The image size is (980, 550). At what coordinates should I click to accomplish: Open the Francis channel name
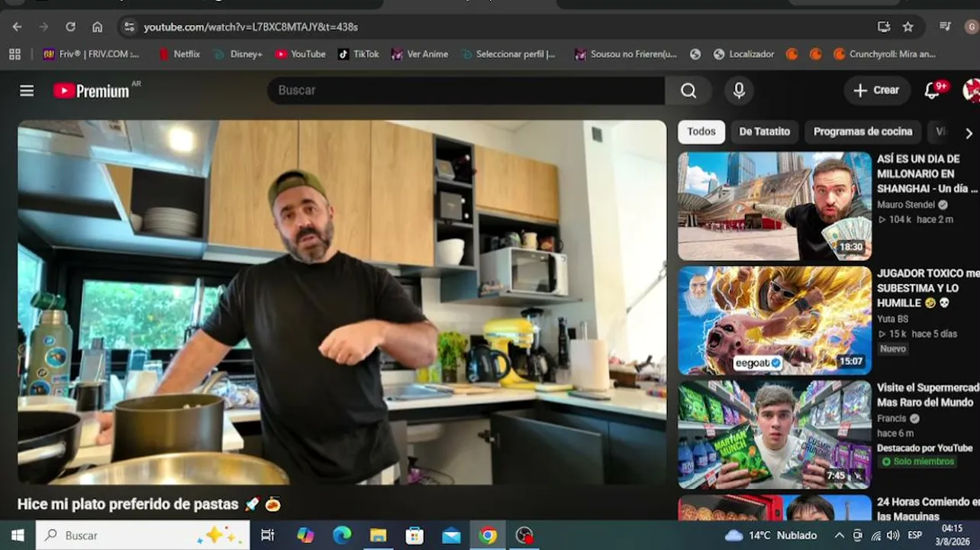(891, 419)
